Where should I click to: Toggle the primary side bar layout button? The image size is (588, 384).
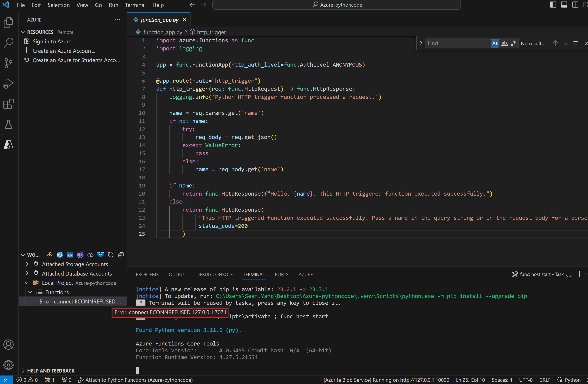click(x=553, y=5)
